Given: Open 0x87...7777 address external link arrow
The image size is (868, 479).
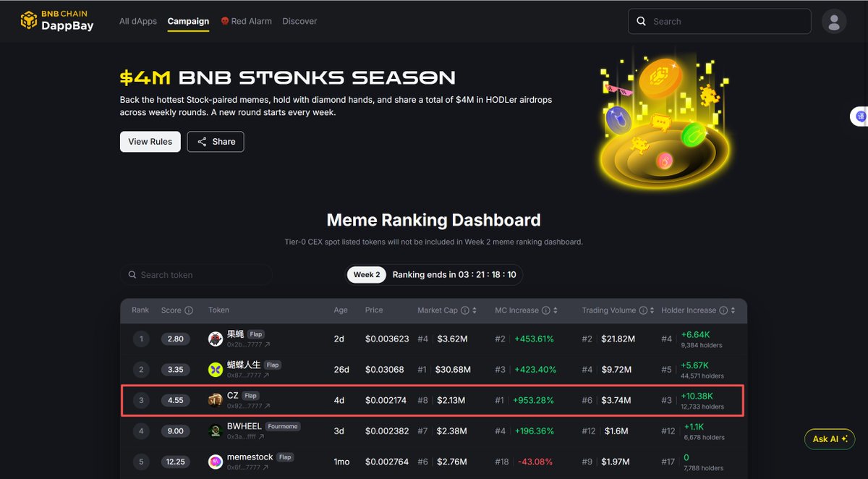Looking at the screenshot, I should click(x=267, y=376).
